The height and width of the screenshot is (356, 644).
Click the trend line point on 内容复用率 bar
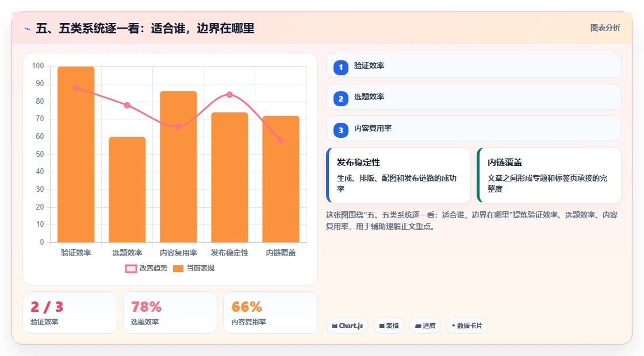[x=178, y=126]
